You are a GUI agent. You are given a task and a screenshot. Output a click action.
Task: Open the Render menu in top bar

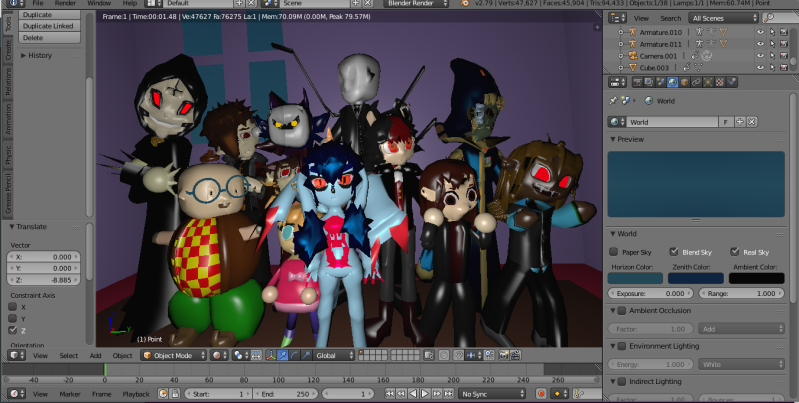(65, 3)
